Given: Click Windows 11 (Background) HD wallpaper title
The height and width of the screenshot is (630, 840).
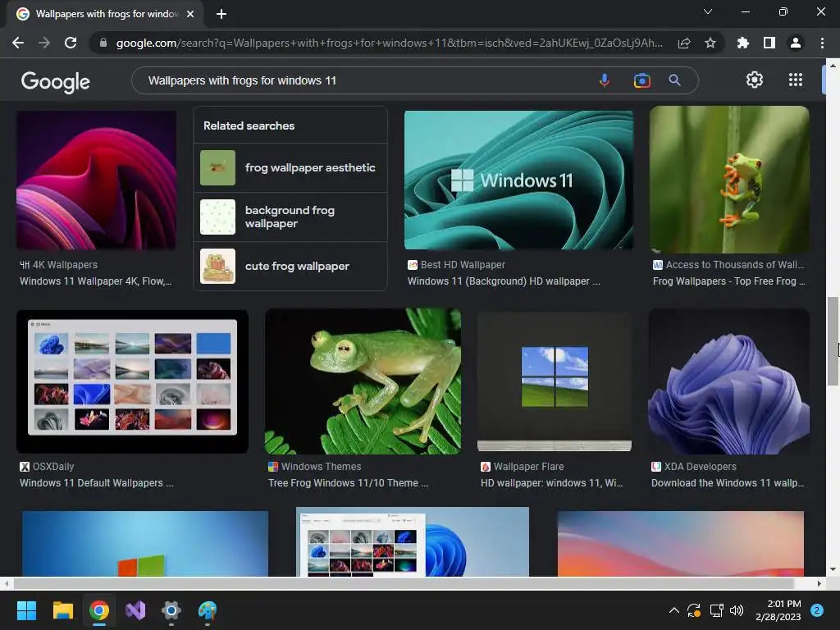Looking at the screenshot, I should pos(504,281).
